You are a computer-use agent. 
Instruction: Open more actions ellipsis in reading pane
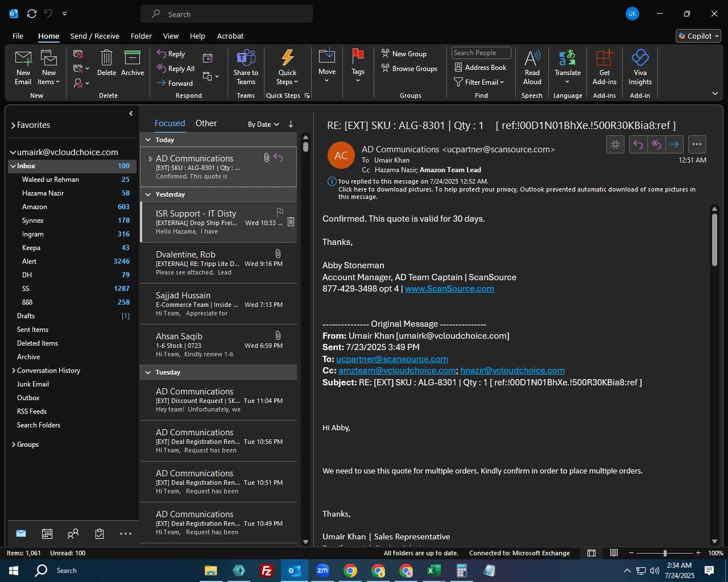[697, 144]
